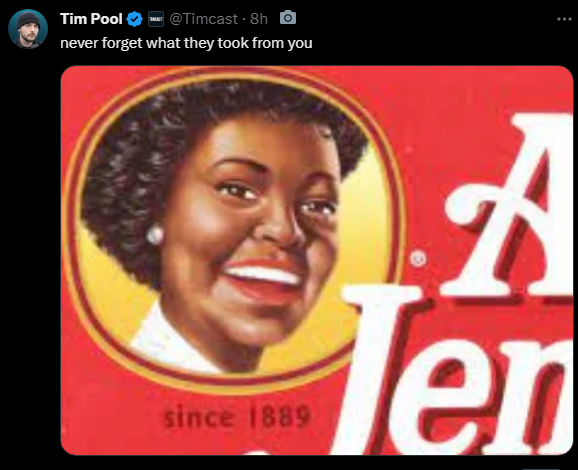
Task: Click the white 'Jen' lettering in image
Action: (453, 370)
